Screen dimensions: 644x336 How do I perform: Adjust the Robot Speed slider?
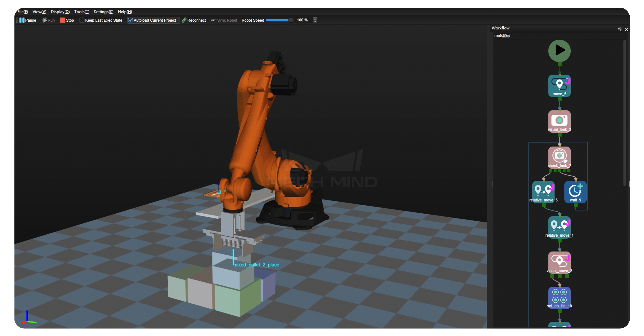click(x=279, y=20)
